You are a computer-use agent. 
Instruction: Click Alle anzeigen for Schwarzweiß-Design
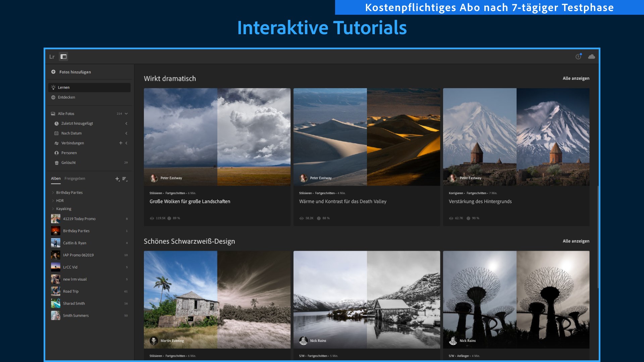coord(576,241)
